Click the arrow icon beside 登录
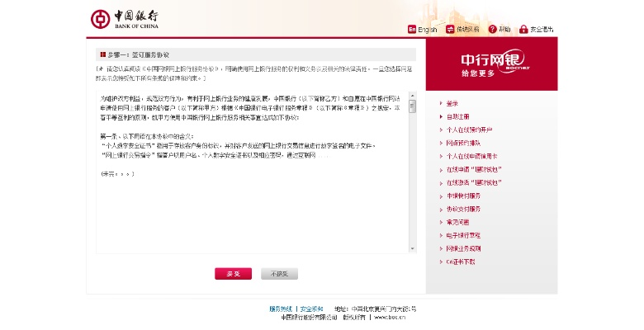The height and width of the screenshot is (330, 644). (438, 103)
